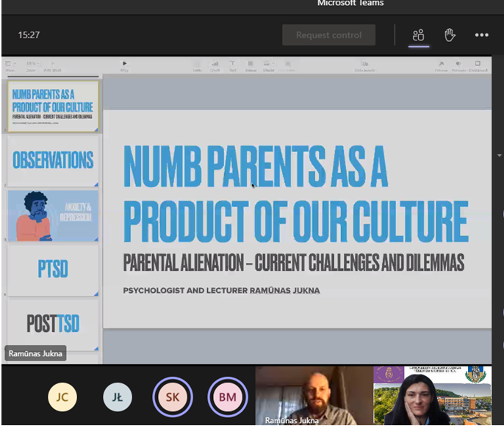
Task: Click the Shape tool icon
Action: (251, 65)
